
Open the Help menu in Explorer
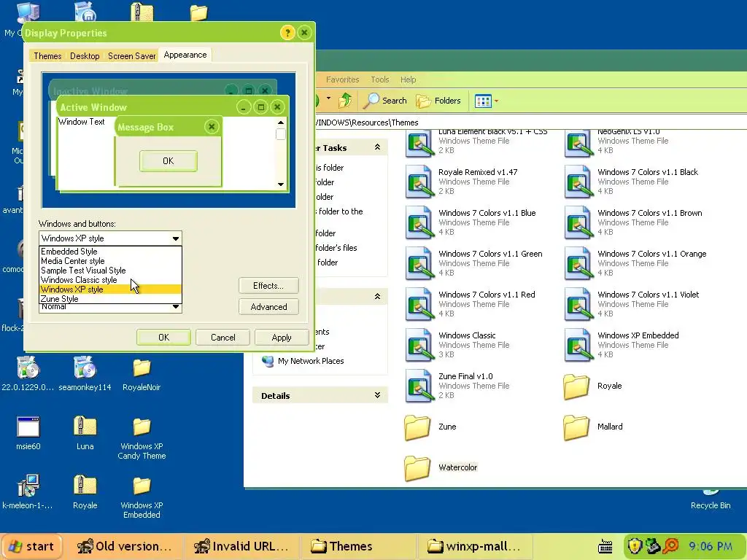tap(409, 79)
